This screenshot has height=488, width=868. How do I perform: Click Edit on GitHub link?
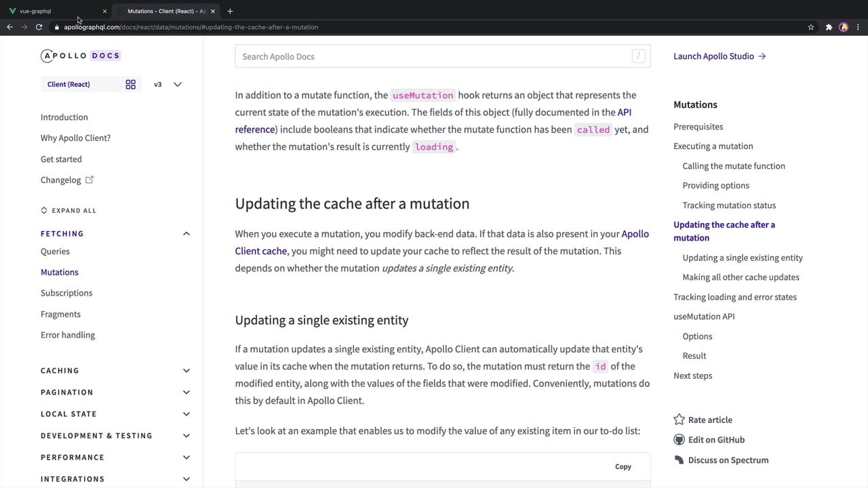pos(716,439)
